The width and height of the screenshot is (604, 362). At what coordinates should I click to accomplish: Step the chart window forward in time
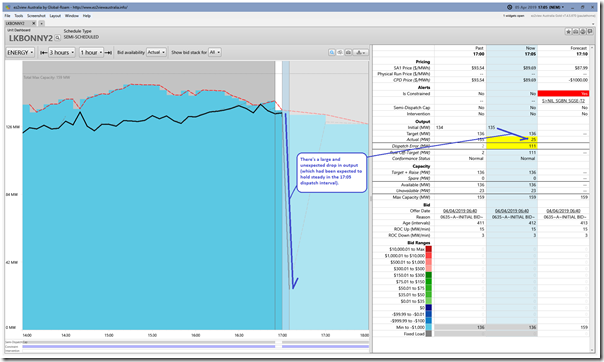(x=108, y=52)
